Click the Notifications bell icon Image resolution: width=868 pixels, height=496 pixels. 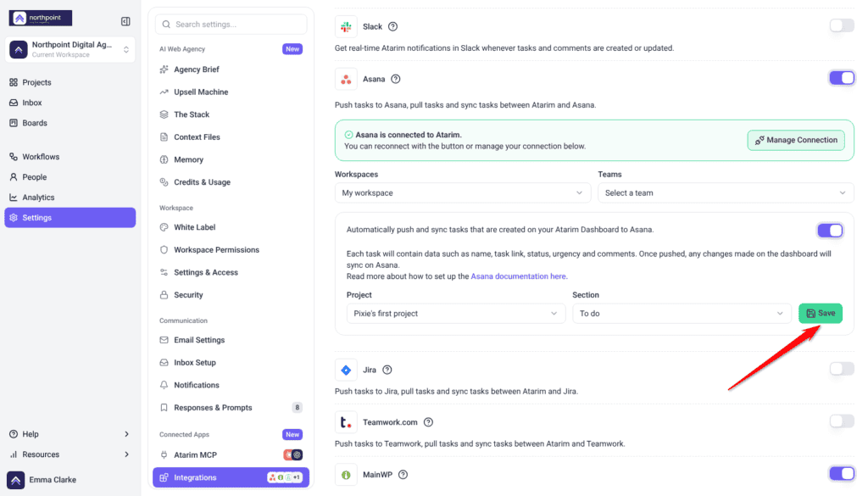click(164, 385)
